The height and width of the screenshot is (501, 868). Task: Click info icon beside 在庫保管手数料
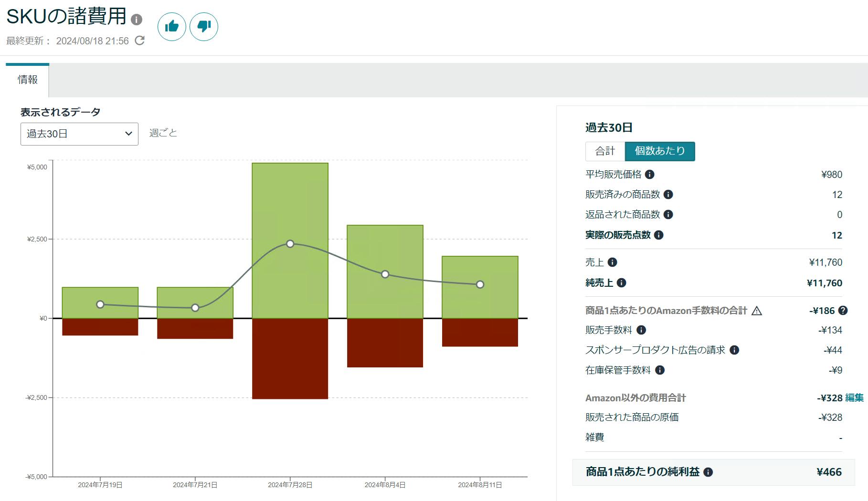pyautogui.click(x=660, y=370)
